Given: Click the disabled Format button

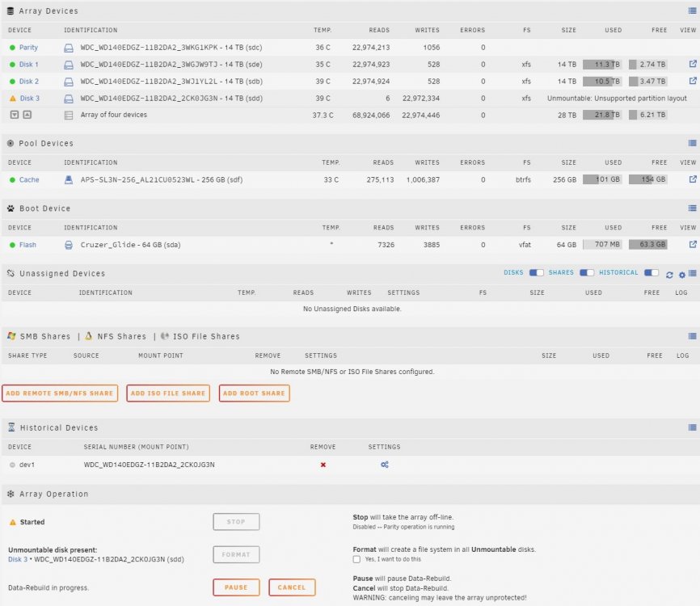Looking at the screenshot, I should click(x=236, y=554).
